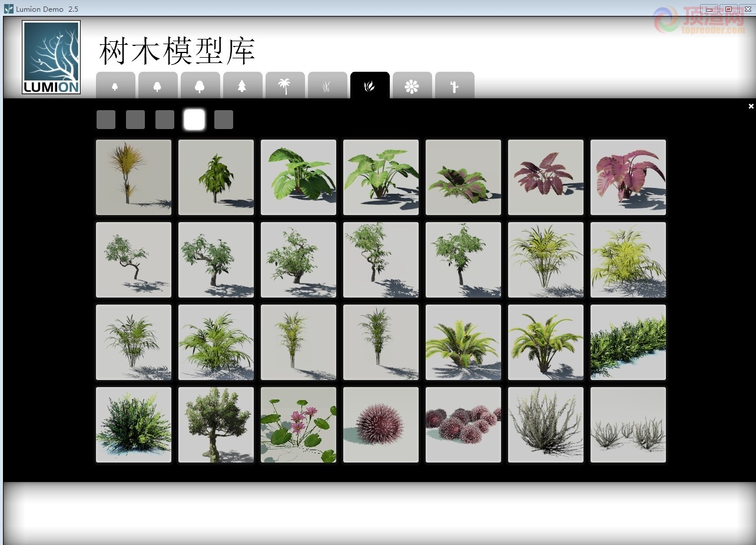
Task: Go to fifth page square of plant library
Action: pyautogui.click(x=224, y=120)
